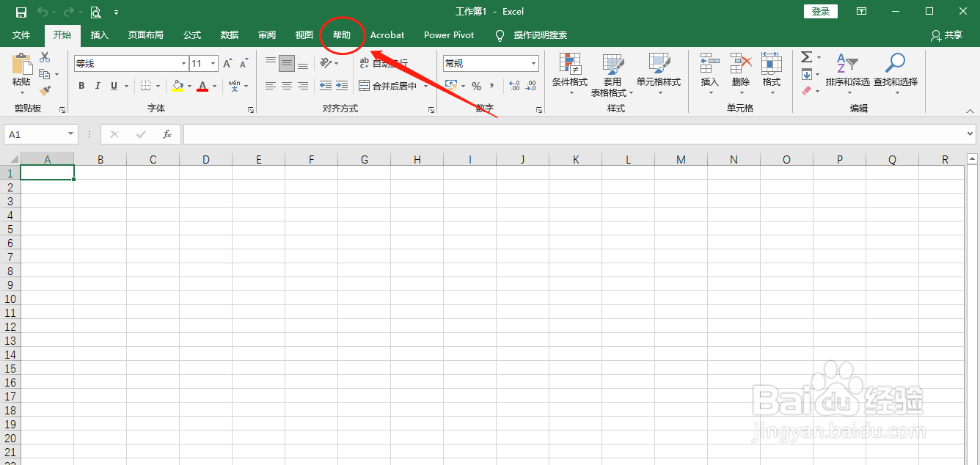
Task: Open the 文件 File tab
Action: [21, 35]
